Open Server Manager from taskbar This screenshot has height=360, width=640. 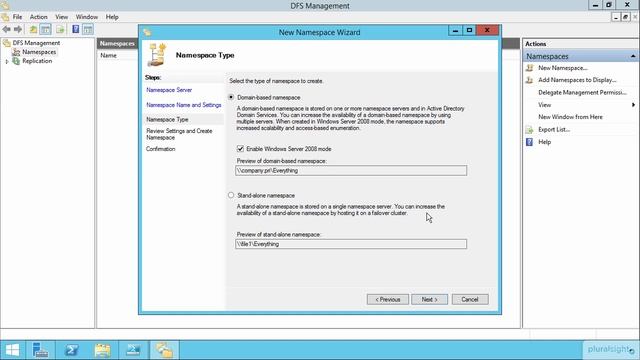tap(40, 350)
